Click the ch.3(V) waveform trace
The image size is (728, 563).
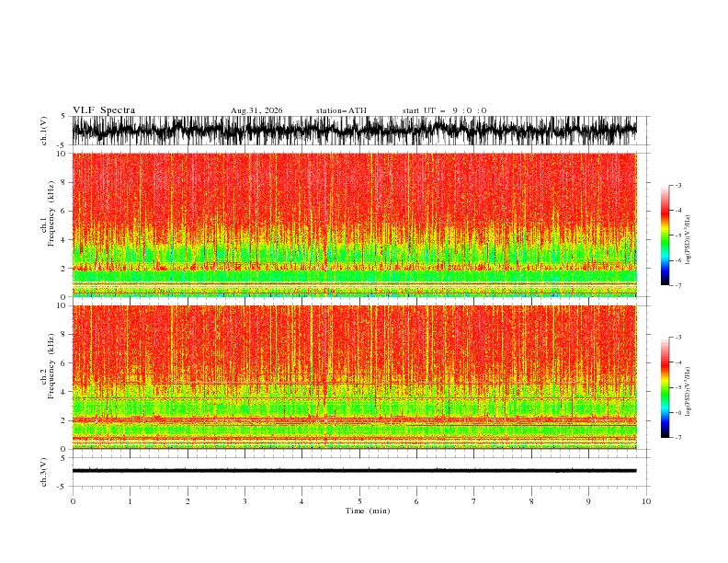pyautogui.click(x=354, y=471)
